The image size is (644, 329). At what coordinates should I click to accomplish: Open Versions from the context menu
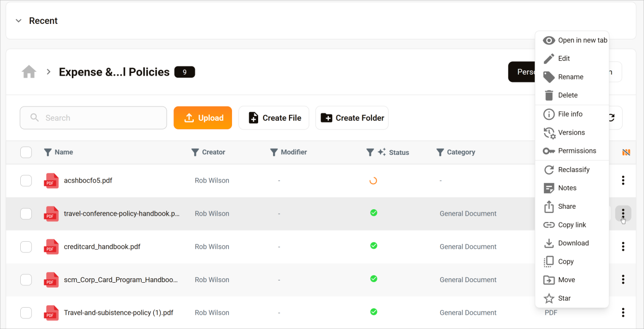(572, 133)
